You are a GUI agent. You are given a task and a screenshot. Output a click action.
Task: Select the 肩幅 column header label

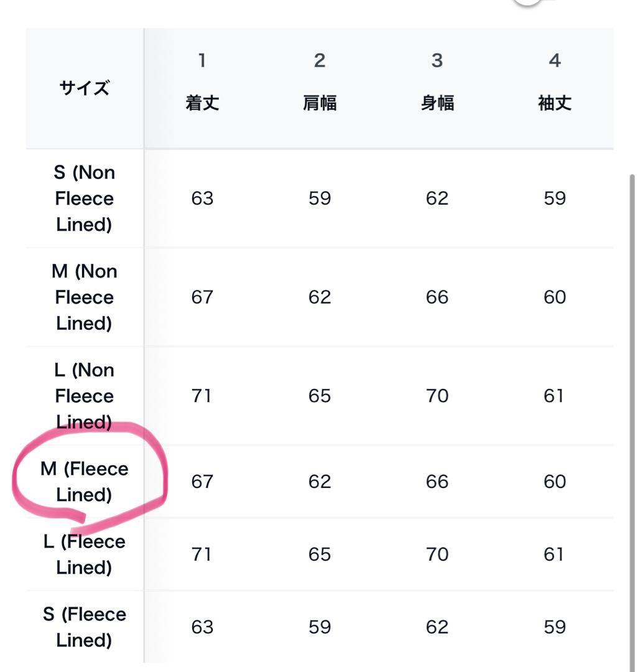[x=320, y=103]
